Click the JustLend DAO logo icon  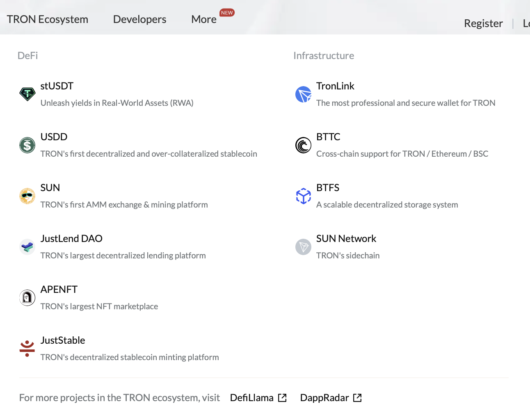click(x=27, y=247)
